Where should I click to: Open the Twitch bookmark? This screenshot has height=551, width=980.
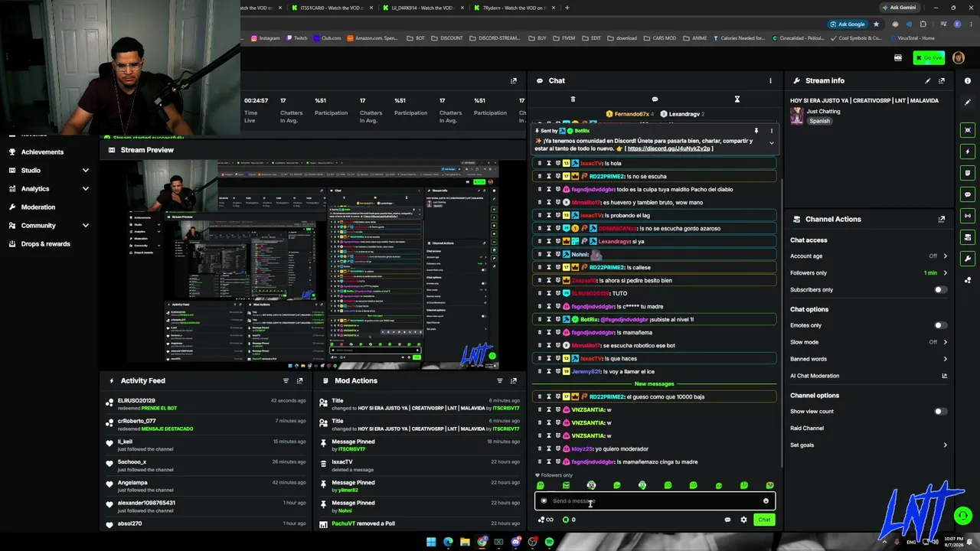pyautogui.click(x=297, y=38)
